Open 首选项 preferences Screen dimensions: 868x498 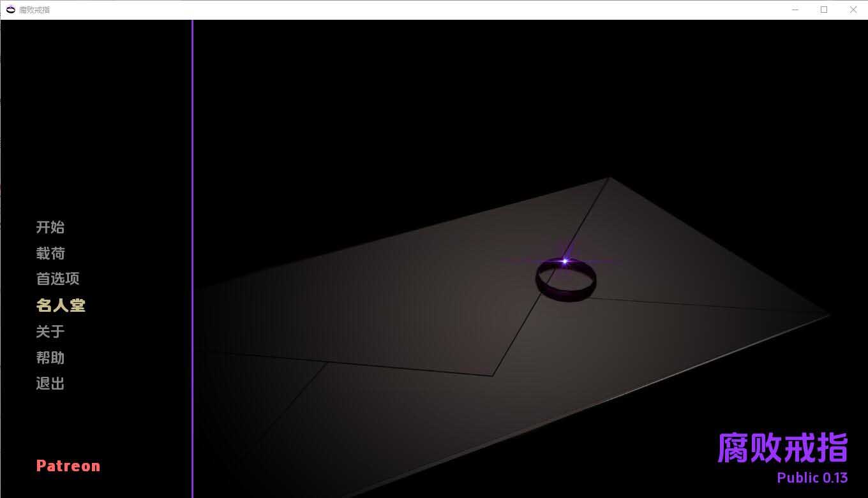coord(57,279)
